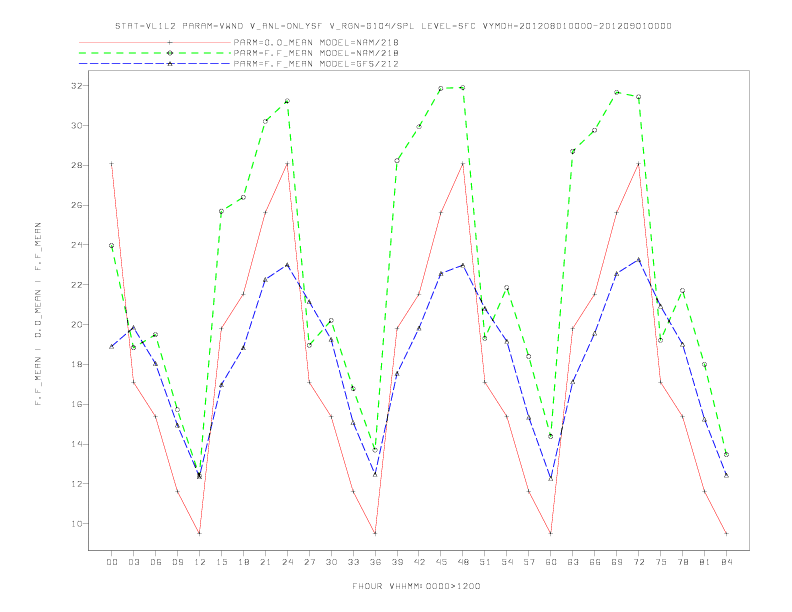Click y-axis tick value 32
Image resolution: width=792 pixels, height=612 pixels.
point(76,86)
